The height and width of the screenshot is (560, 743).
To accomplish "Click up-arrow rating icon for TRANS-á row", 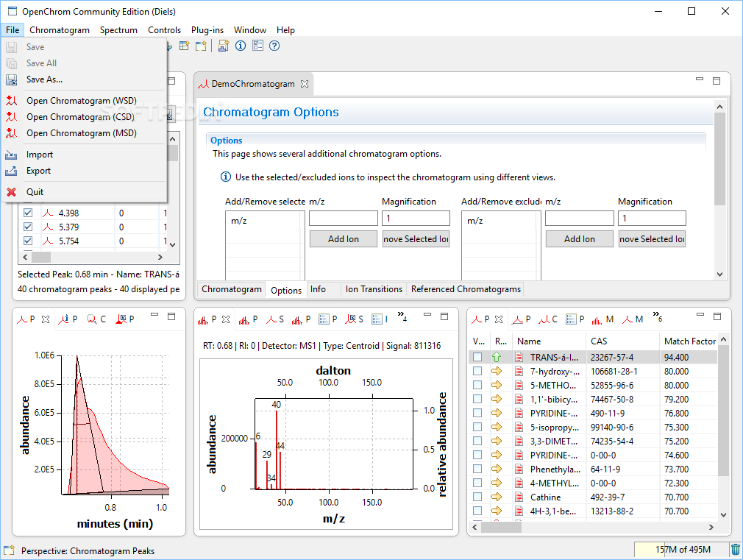I will [x=497, y=357].
